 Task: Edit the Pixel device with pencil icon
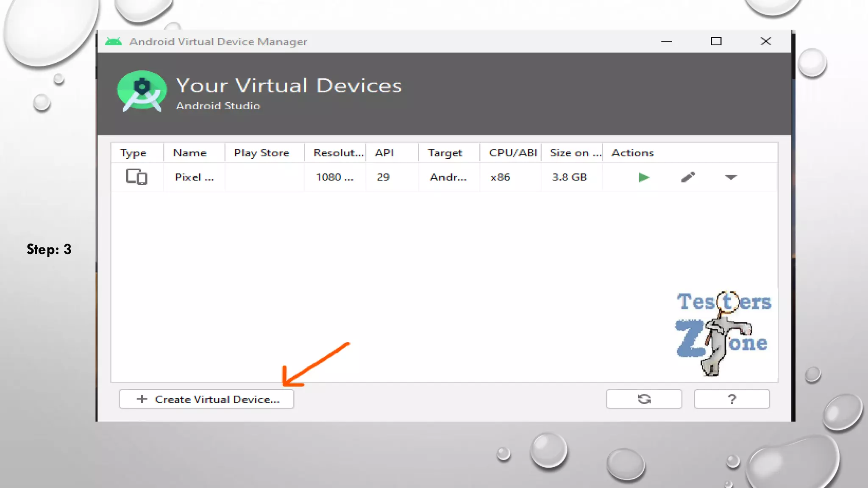pos(688,177)
